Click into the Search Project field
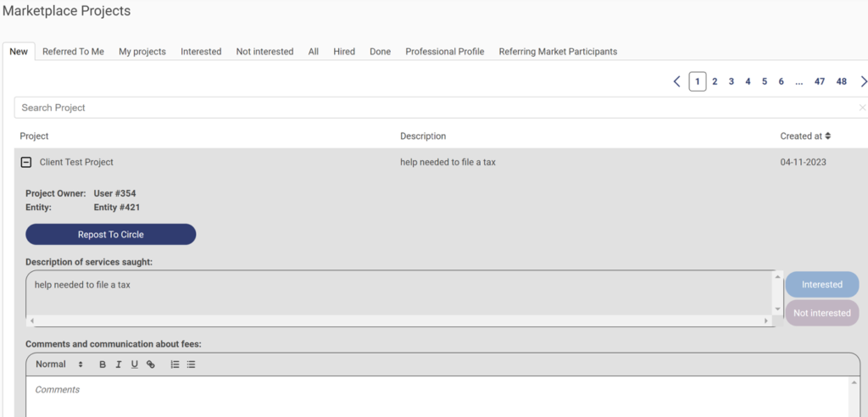This screenshot has height=417, width=868. [x=424, y=108]
